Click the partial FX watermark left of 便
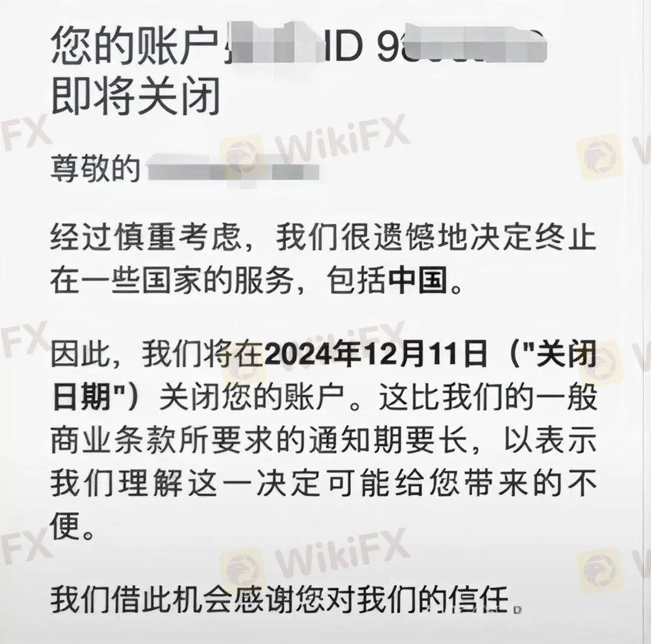The image size is (651, 644). coord(25,547)
